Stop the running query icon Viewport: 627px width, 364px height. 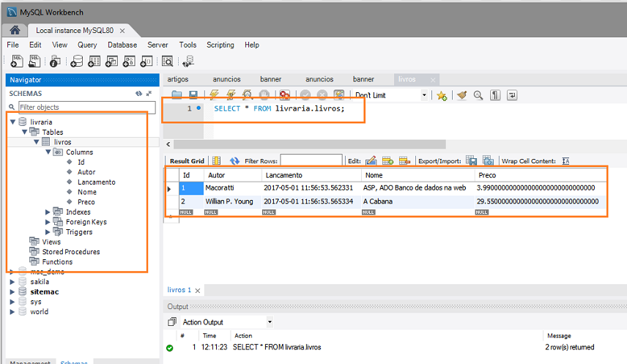[x=264, y=95]
